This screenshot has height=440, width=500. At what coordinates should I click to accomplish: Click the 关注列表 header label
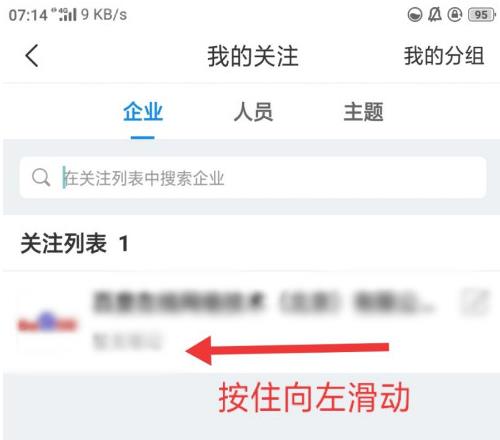coord(63,243)
